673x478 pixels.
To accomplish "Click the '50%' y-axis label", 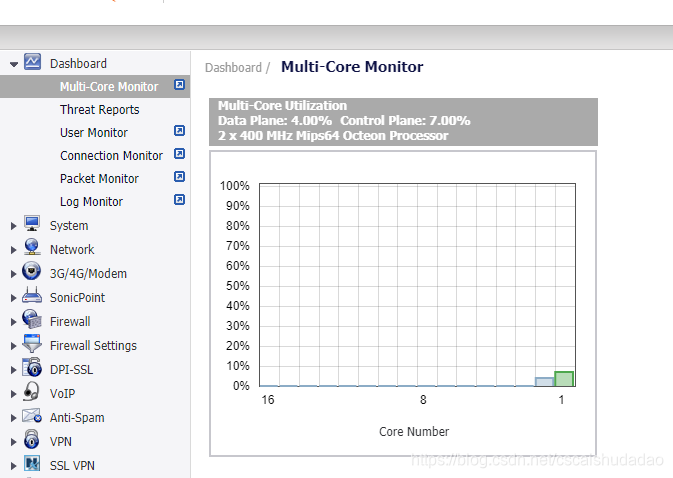I will (238, 286).
